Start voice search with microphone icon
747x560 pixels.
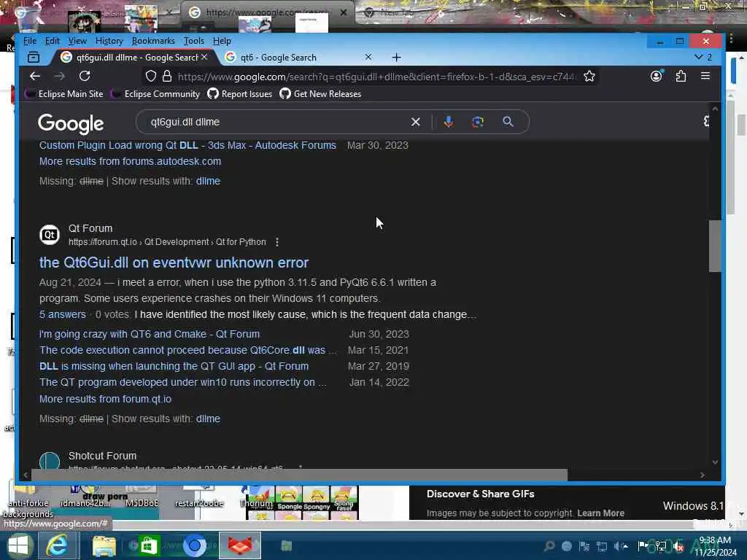pyautogui.click(x=449, y=122)
